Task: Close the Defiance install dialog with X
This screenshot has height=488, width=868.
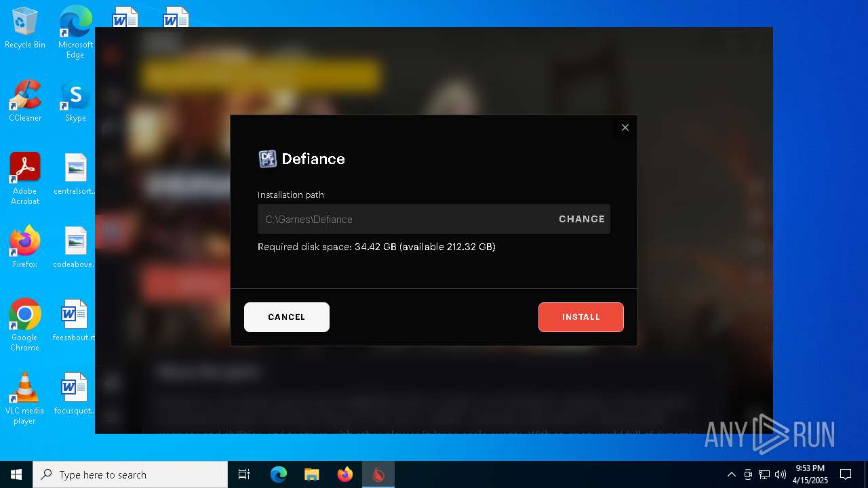Action: click(625, 127)
